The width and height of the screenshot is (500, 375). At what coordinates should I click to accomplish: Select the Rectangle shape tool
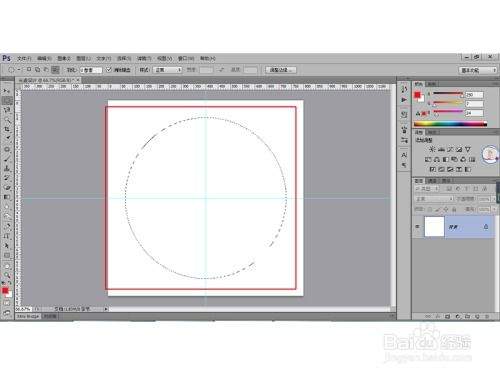(7, 256)
